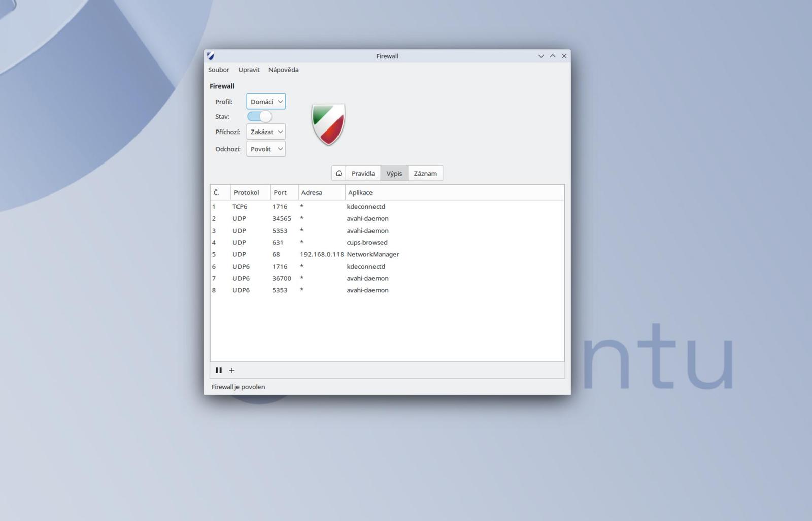Click the Gufw shield logo

(x=328, y=124)
